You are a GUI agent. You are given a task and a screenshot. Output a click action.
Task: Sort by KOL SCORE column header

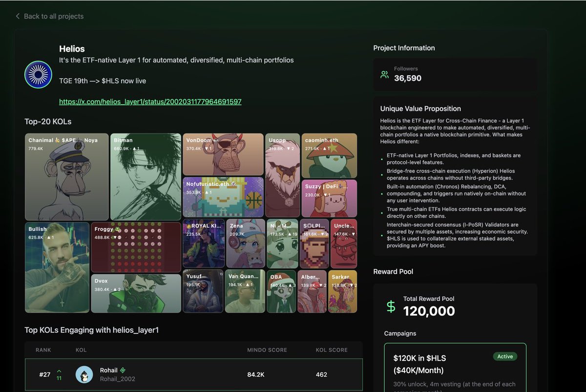332,350
